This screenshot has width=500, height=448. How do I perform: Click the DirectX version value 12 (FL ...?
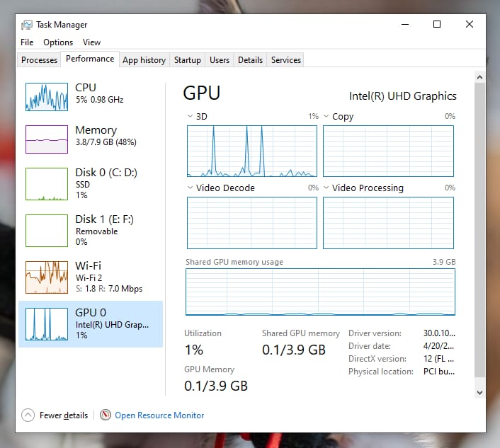click(x=438, y=358)
